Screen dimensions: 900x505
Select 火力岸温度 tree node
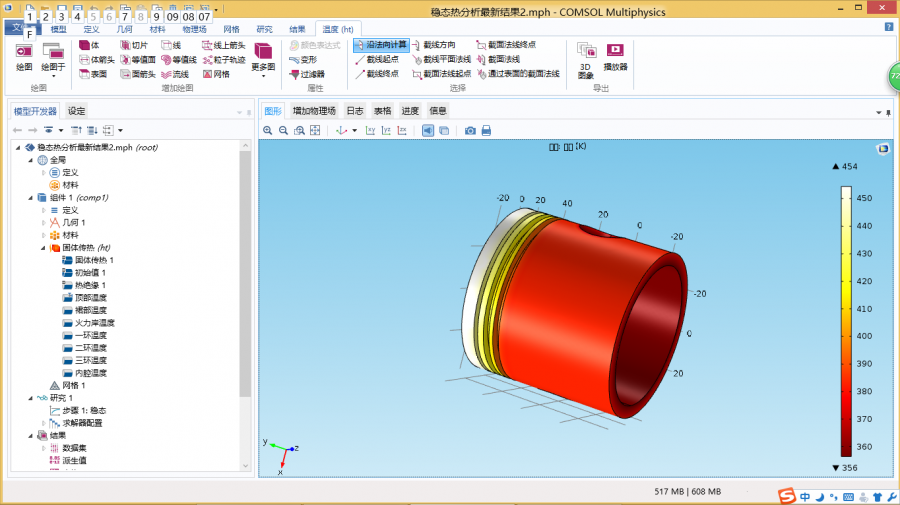tap(88, 323)
